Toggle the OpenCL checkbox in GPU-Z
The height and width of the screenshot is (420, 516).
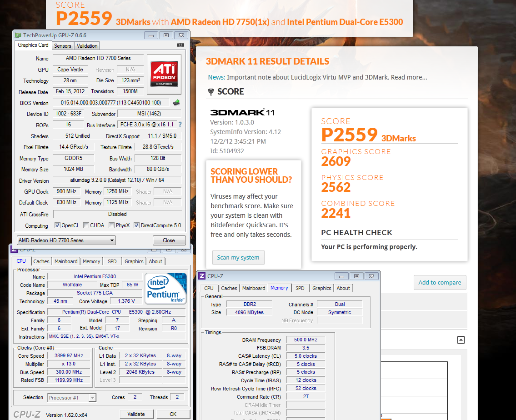point(58,225)
